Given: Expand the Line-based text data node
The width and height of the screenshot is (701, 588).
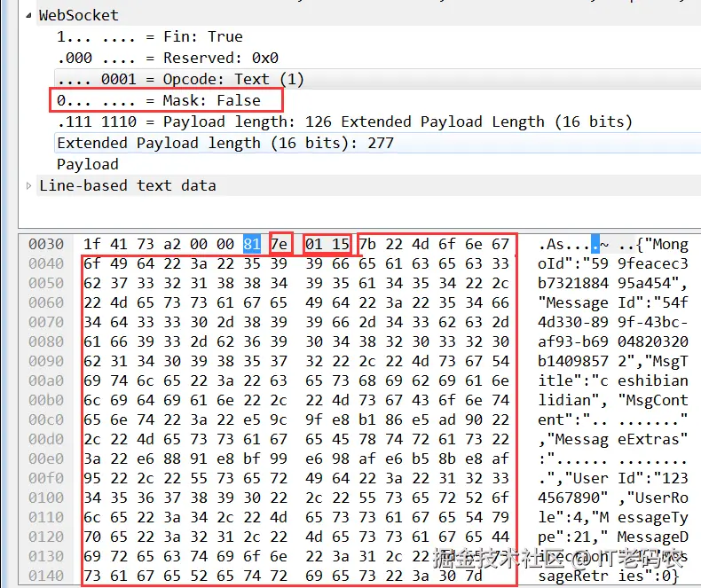Looking at the screenshot, I should tap(29, 185).
